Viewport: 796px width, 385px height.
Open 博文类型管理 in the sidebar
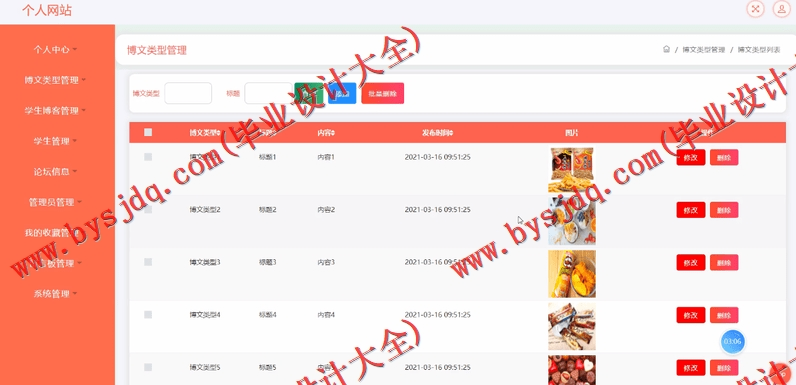point(51,80)
